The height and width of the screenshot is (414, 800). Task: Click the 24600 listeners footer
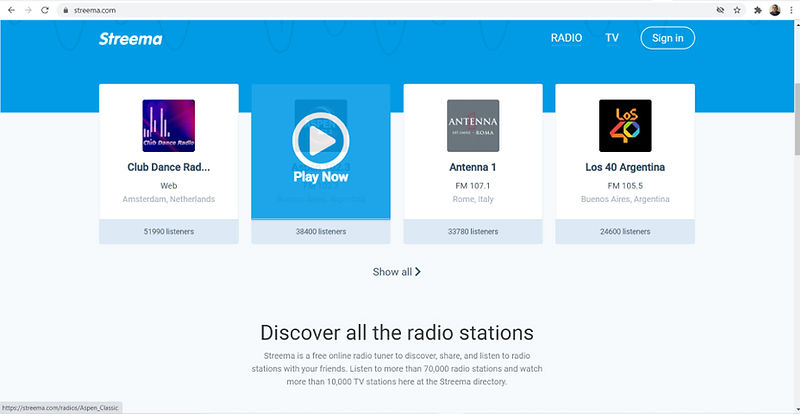(x=625, y=232)
